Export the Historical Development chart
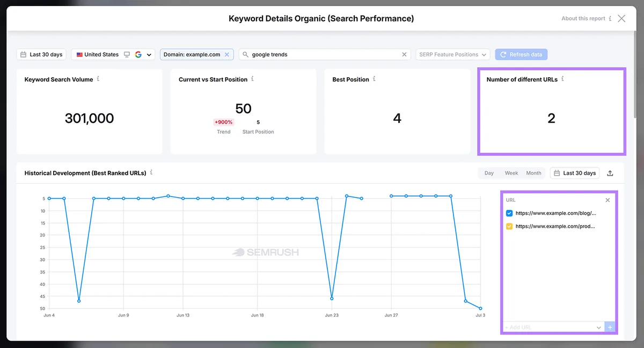The image size is (644, 348). 610,173
